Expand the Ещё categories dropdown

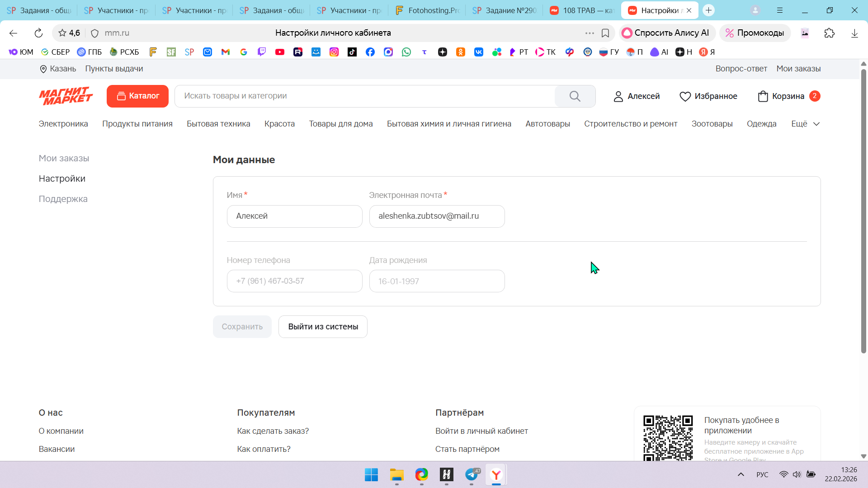coord(805,124)
